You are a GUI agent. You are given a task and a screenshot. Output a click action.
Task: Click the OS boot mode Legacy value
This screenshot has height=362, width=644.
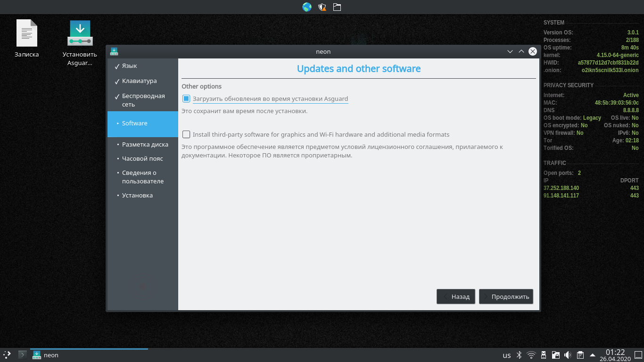592,118
